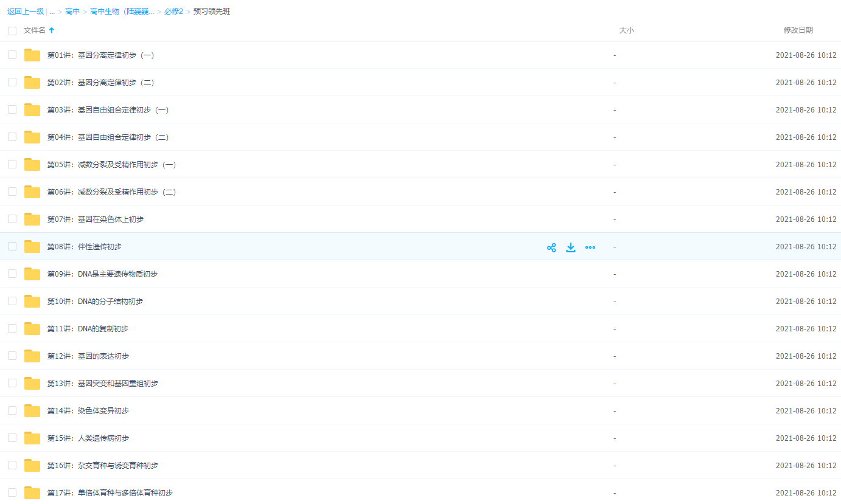Click the 大小 column header

626,30
